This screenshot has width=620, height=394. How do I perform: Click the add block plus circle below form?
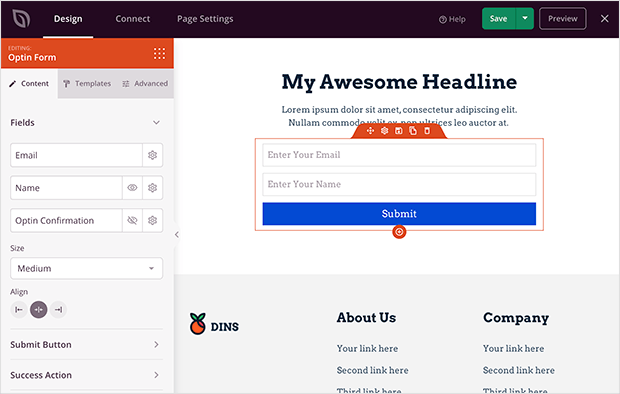click(399, 232)
